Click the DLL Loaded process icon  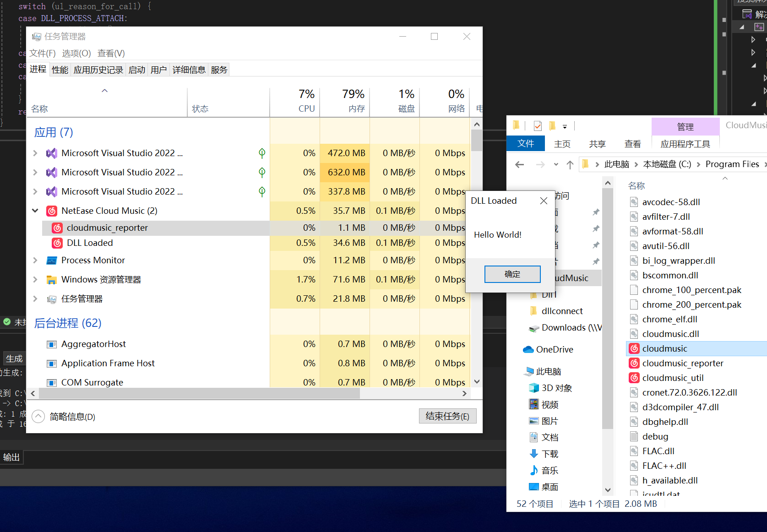point(57,243)
